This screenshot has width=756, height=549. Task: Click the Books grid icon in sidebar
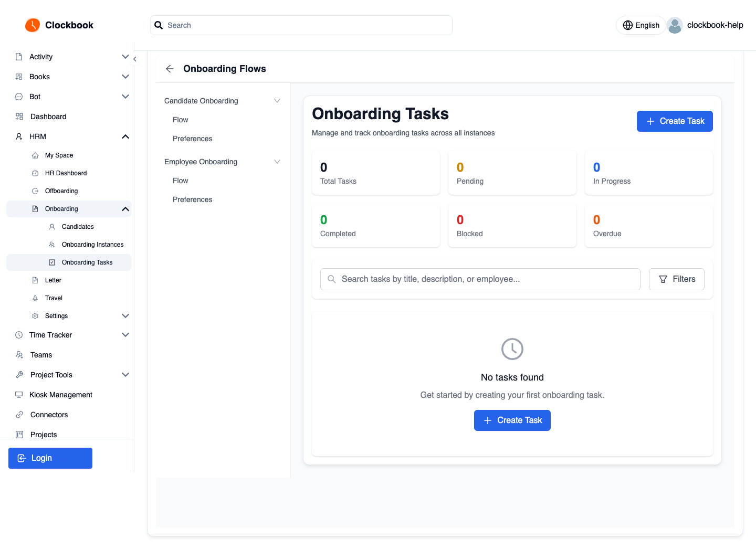coord(19,77)
